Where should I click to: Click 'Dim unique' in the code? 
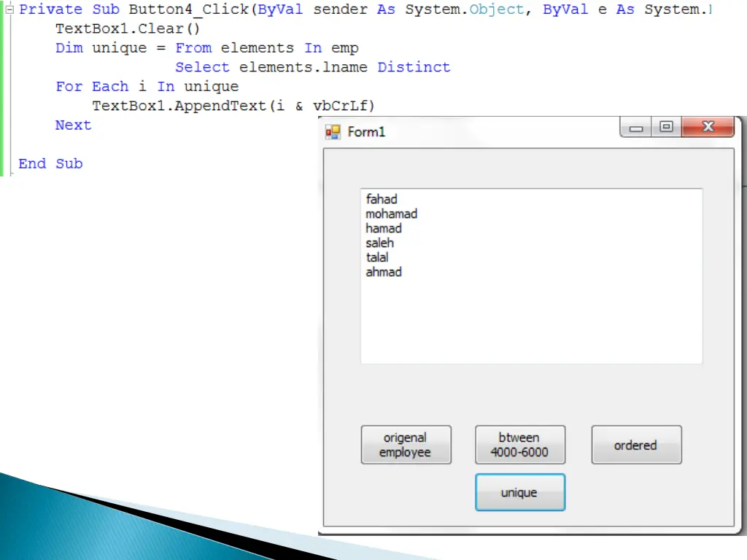coord(101,48)
